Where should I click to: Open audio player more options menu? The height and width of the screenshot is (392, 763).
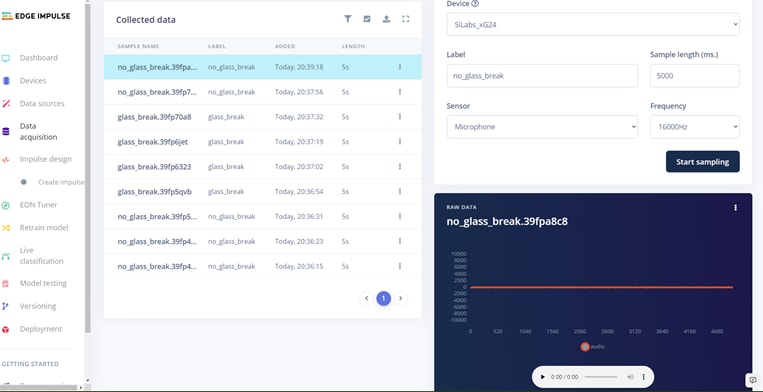pos(643,377)
